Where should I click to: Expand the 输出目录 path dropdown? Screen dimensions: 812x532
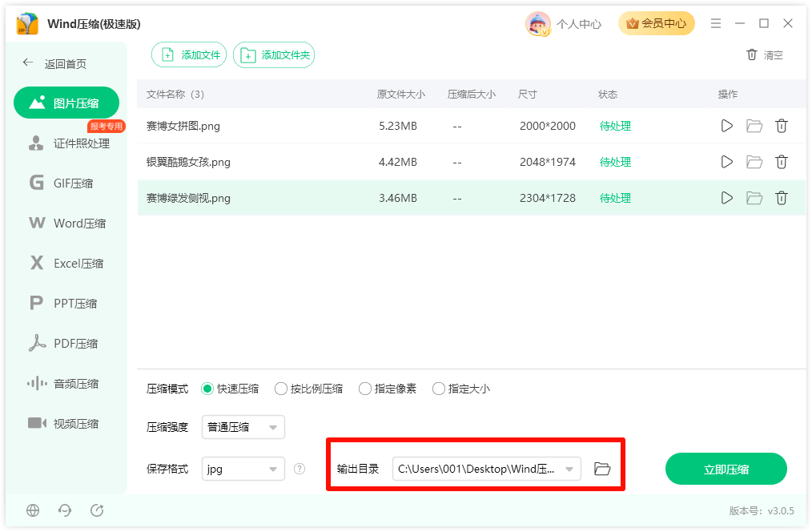click(486, 469)
